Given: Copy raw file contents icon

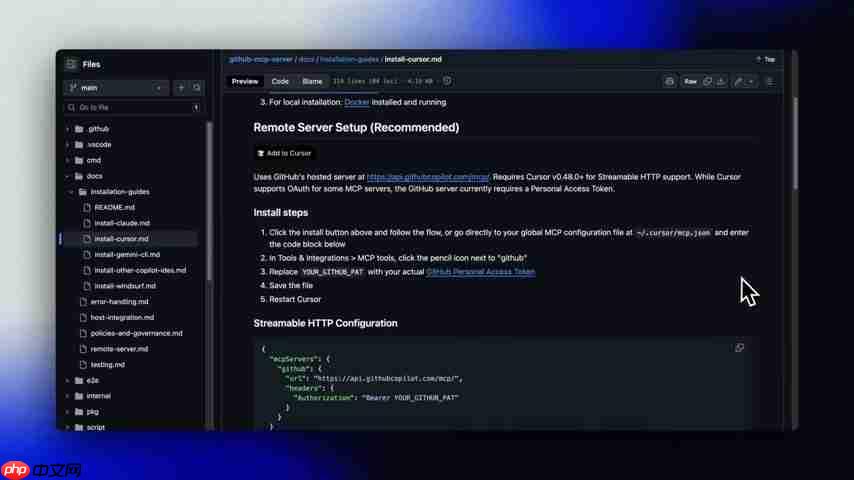Looking at the screenshot, I should pos(707,82).
